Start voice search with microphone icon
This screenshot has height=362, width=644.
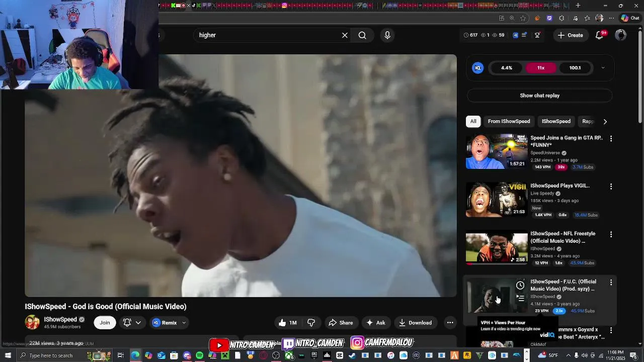point(387,35)
